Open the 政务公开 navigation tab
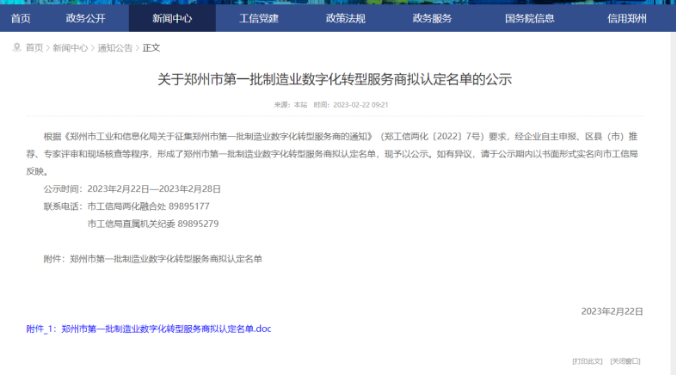 click(x=85, y=19)
